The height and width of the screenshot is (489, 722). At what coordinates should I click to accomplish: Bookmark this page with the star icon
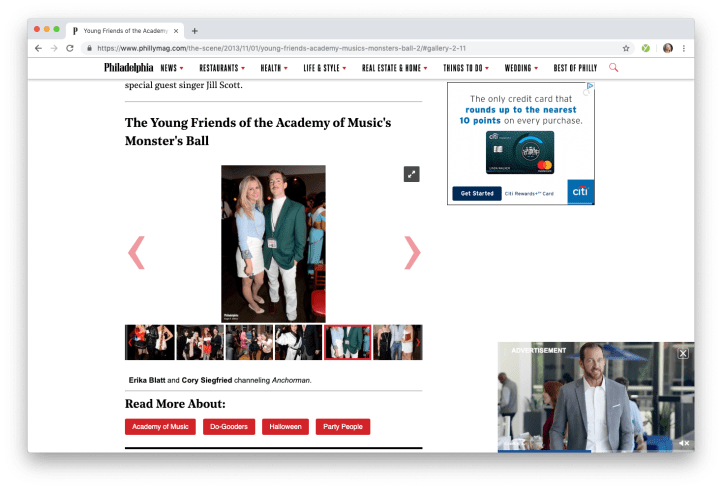626,48
